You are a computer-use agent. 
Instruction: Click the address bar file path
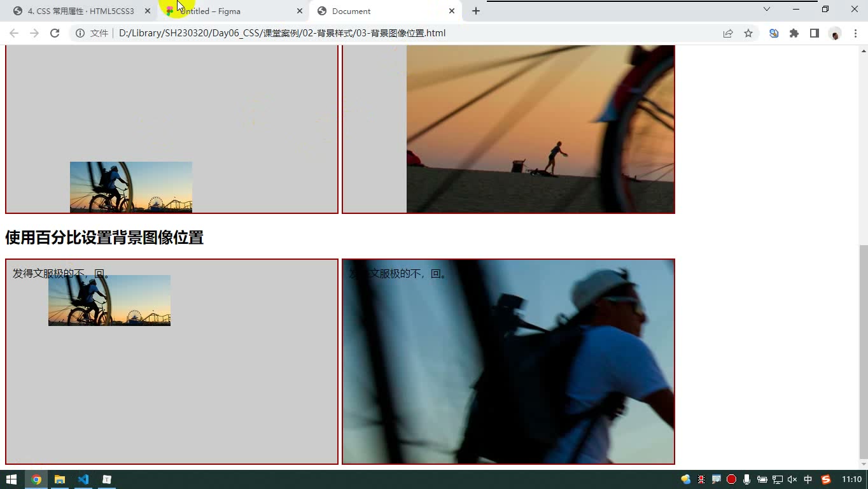(282, 33)
